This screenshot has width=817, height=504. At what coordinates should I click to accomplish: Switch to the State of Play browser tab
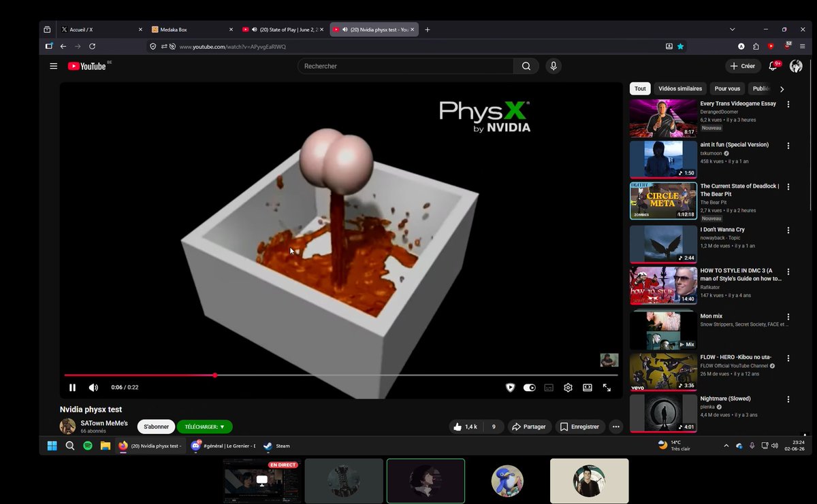tap(281, 30)
